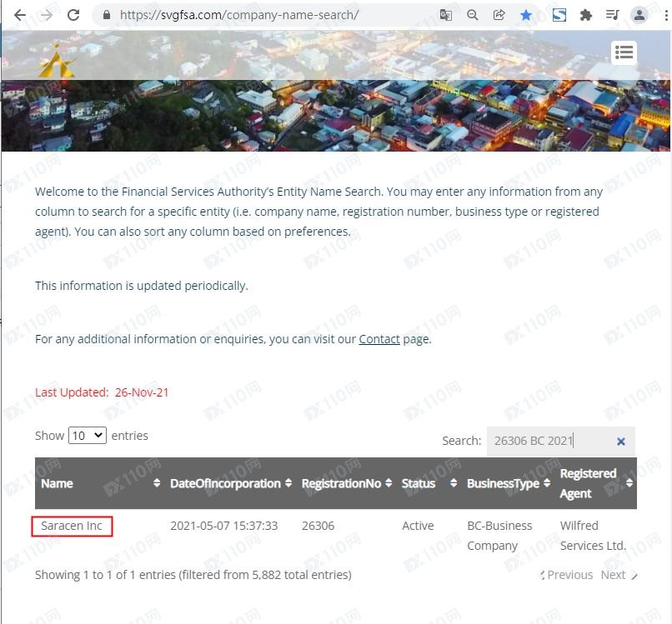This screenshot has width=672, height=624.
Task: Click the share page icon
Action: tap(499, 15)
